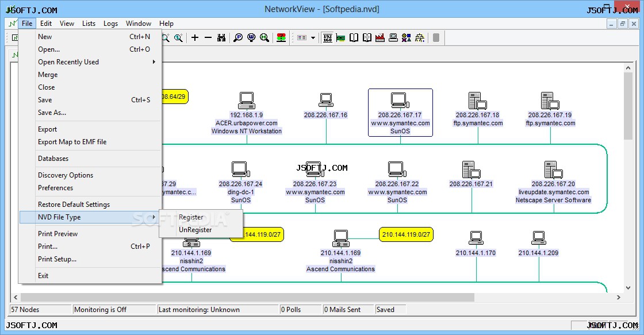The image size is (644, 335).
Task: Click the Monitoring is Off status text
Action: coord(100,310)
